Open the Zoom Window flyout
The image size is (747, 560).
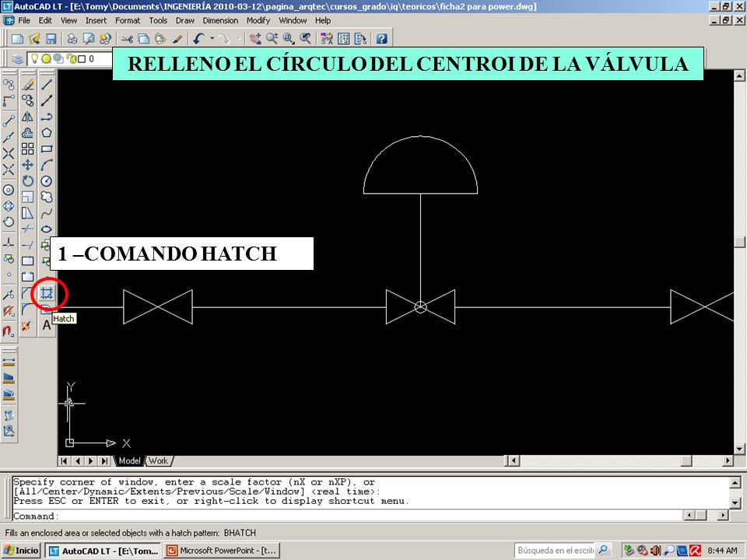(289, 39)
